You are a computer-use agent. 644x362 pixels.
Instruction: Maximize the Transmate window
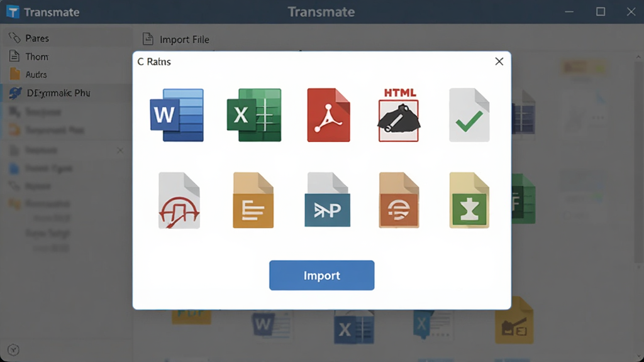[x=601, y=12]
